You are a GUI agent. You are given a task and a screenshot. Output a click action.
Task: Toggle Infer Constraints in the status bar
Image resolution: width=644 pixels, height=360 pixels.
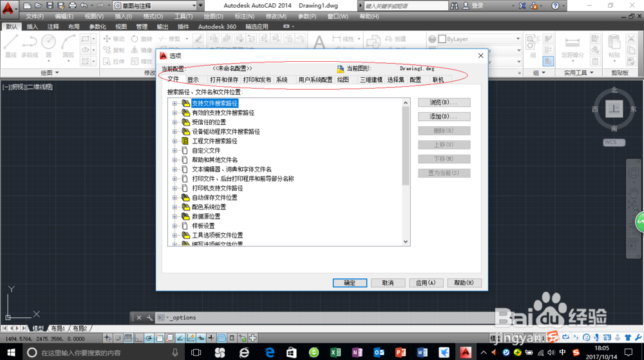108,338
